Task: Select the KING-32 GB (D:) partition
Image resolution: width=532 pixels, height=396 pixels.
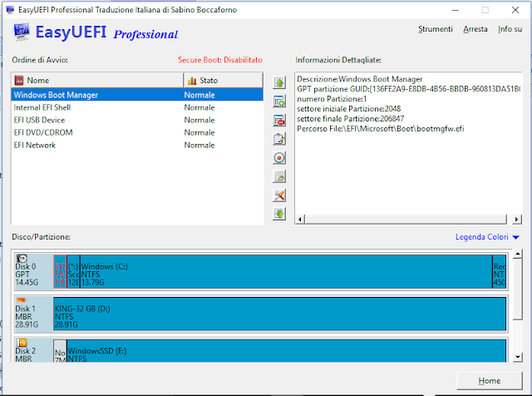Action: coord(279,314)
